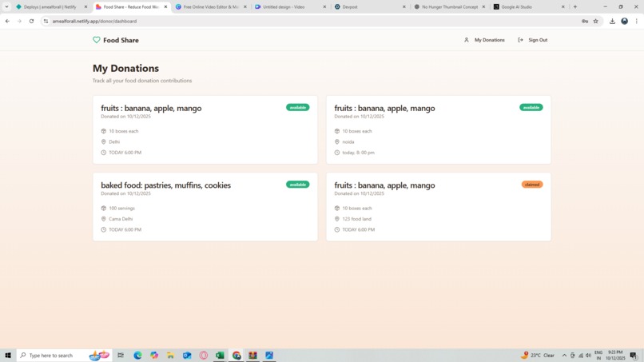
Task: Click the My Donations page heading
Action: 125,68
